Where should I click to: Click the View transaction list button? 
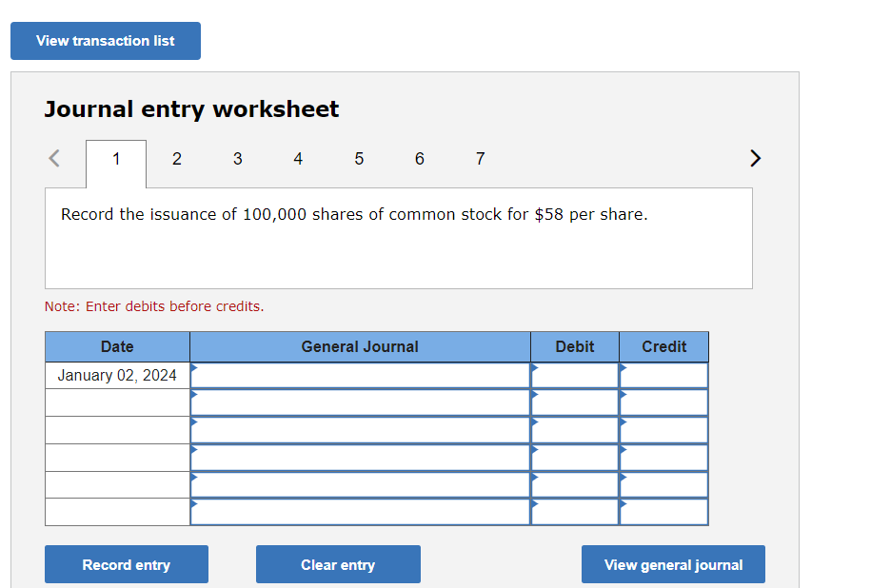105,41
